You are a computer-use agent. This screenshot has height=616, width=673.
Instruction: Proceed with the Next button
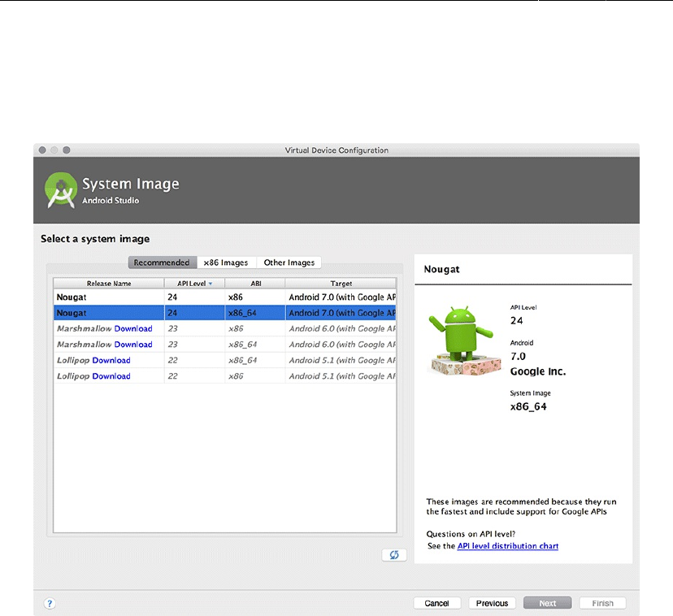click(x=547, y=603)
